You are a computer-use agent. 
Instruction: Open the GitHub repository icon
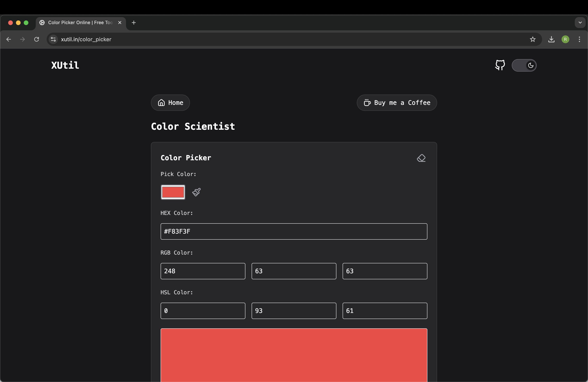pyautogui.click(x=500, y=65)
